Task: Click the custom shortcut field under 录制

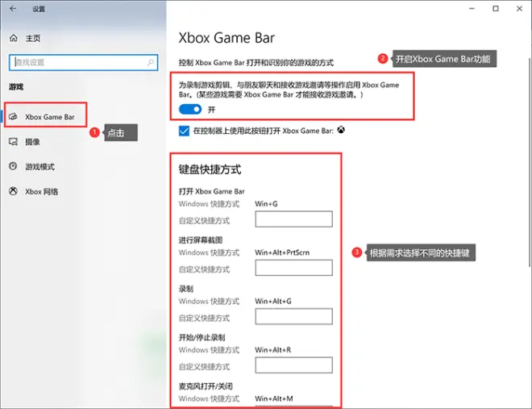Action: pos(294,316)
